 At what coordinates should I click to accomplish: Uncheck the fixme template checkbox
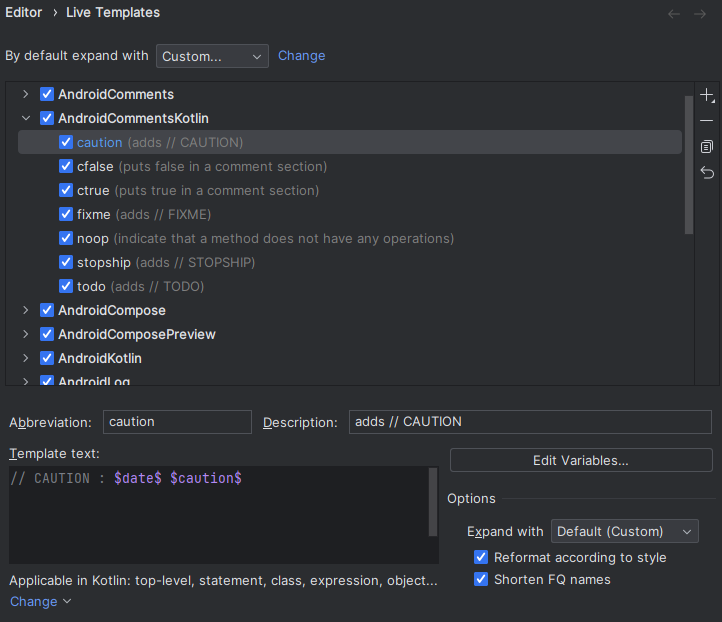(66, 214)
